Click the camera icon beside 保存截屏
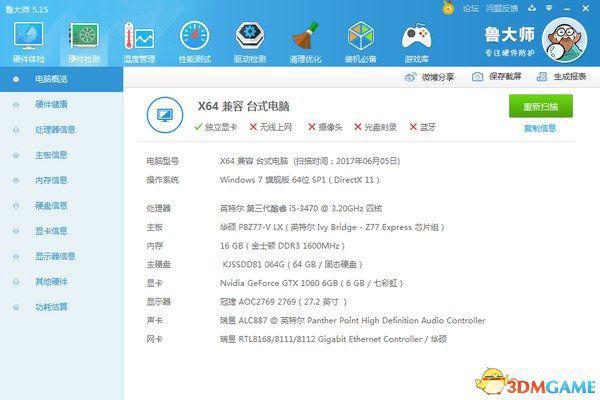Viewport: 600px width, 400px height. pos(477,77)
